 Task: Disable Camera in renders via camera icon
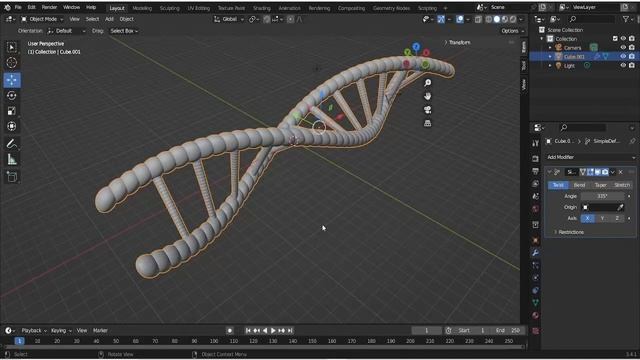pyautogui.click(x=632, y=48)
